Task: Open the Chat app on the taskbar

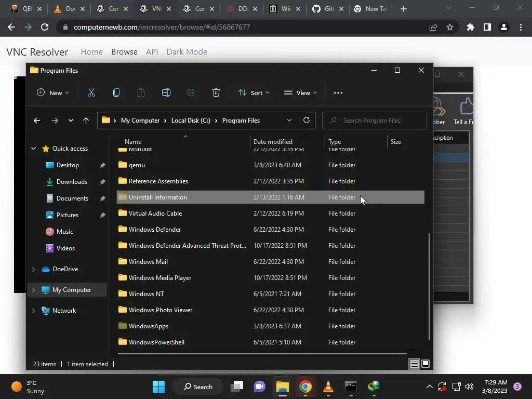Action: (x=260, y=387)
